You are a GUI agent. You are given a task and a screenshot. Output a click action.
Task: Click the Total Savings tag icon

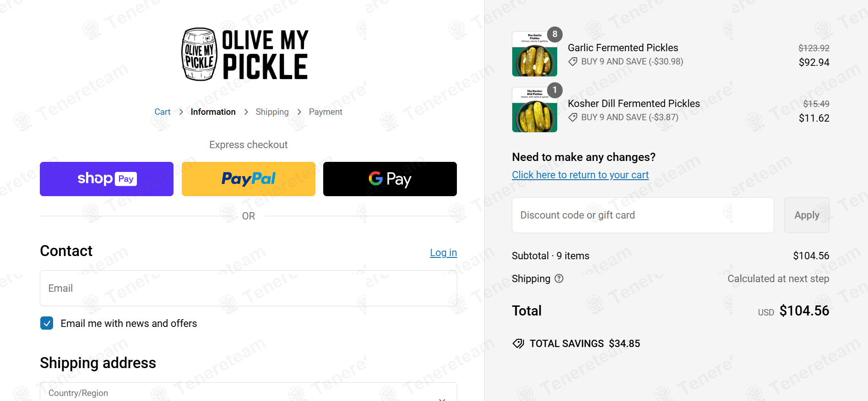[518, 343]
